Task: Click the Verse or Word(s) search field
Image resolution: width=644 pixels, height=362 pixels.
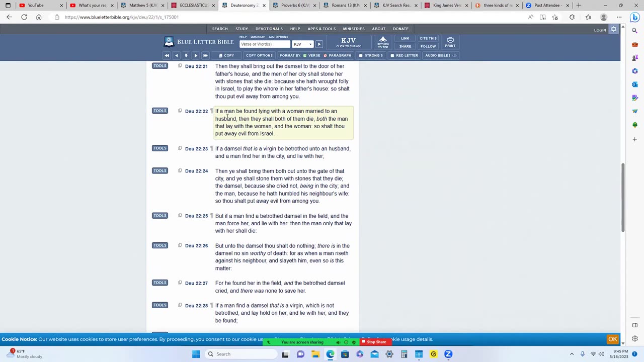Action: 264,44
